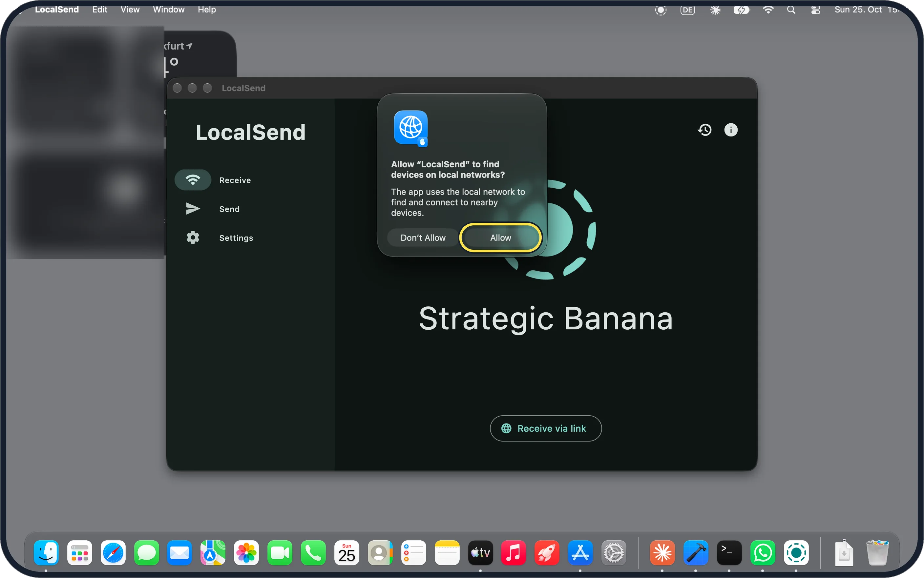Screen dimensions: 924x578
Task: Open the Window menu
Action: pyautogui.click(x=169, y=10)
